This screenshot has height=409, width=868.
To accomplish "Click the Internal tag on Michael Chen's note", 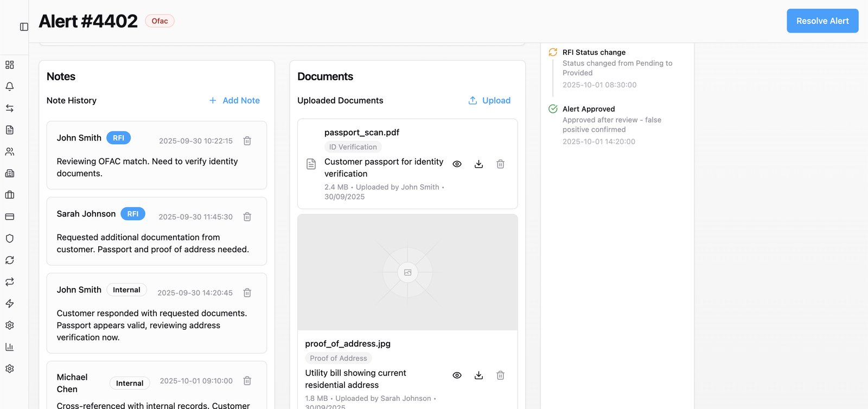I will click(130, 383).
